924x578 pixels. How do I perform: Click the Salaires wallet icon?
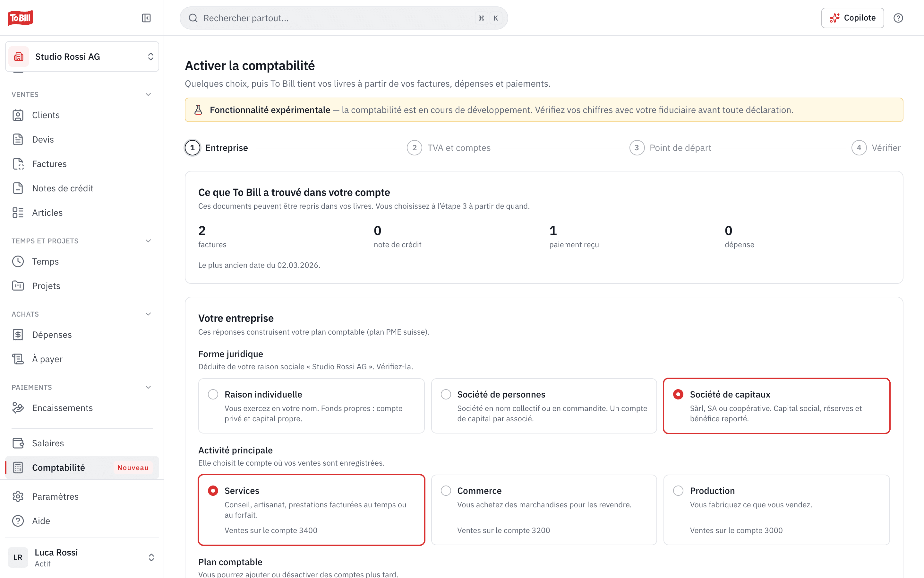pyautogui.click(x=18, y=443)
